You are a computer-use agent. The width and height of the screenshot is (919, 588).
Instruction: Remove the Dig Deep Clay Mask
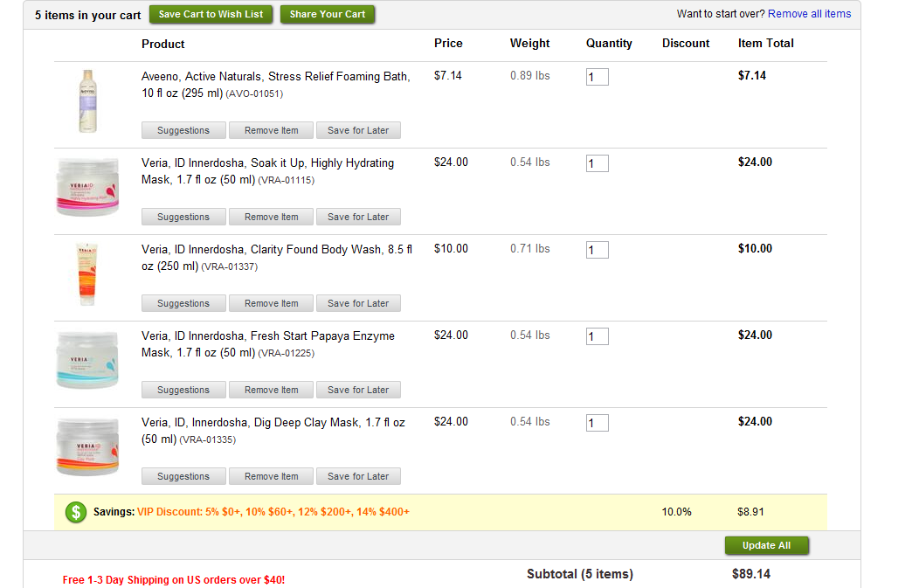click(x=272, y=476)
